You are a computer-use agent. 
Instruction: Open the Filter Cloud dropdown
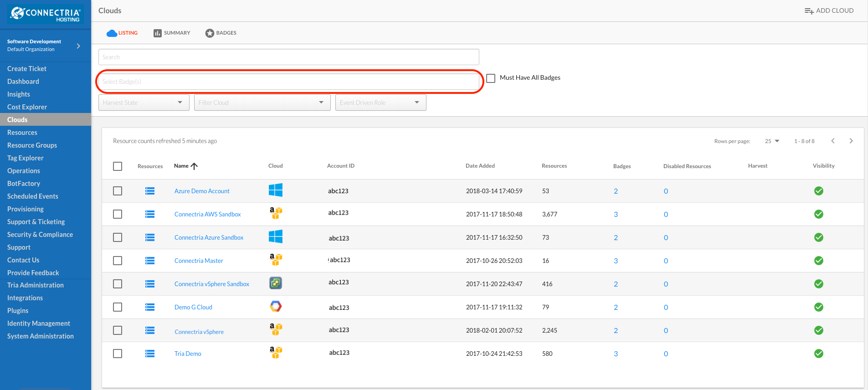[x=262, y=103]
